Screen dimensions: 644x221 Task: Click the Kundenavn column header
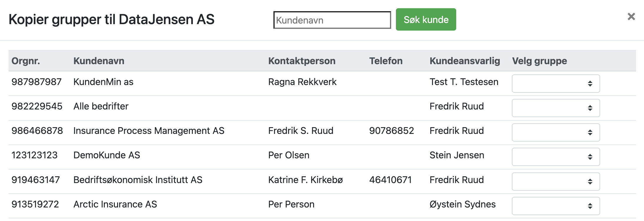pyautogui.click(x=99, y=61)
